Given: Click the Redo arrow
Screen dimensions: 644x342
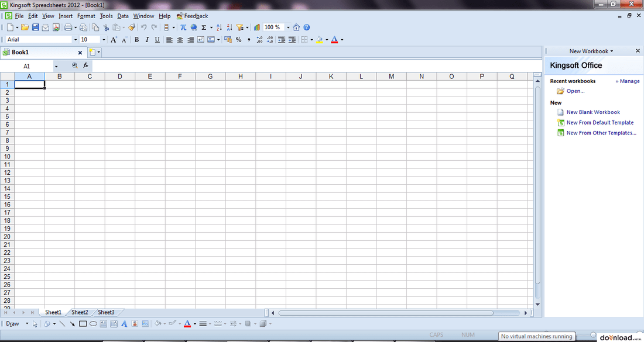Looking at the screenshot, I should point(154,27).
